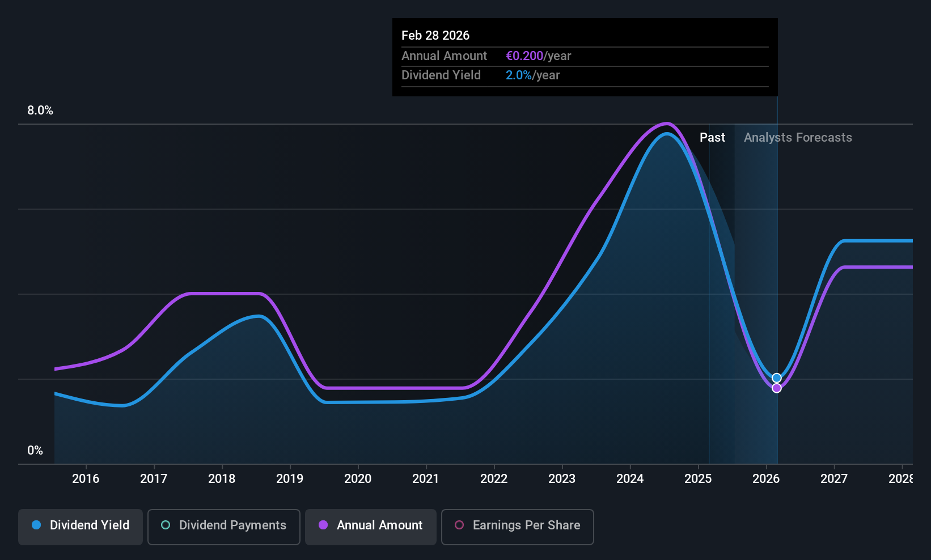Click the 0% y-axis label
The width and height of the screenshot is (931, 560).
click(35, 451)
